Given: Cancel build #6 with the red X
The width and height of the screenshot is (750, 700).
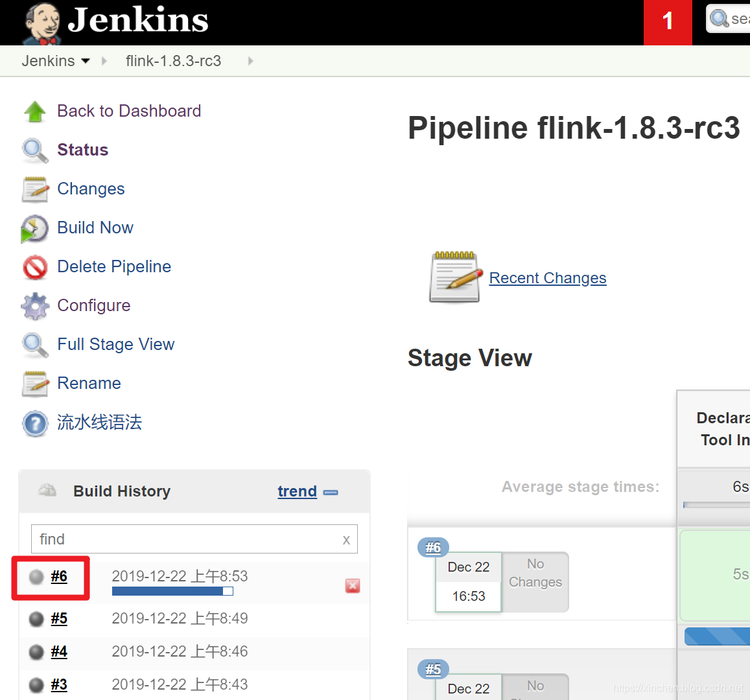Looking at the screenshot, I should (353, 586).
